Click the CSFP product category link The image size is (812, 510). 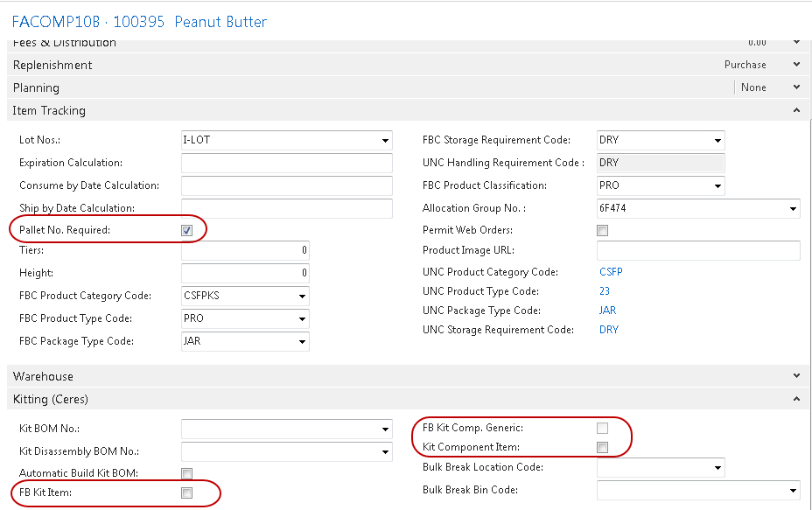[611, 272]
